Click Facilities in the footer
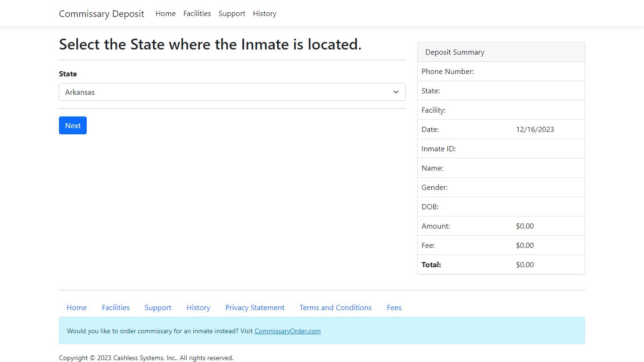The height and width of the screenshot is (362, 644). 116,307
